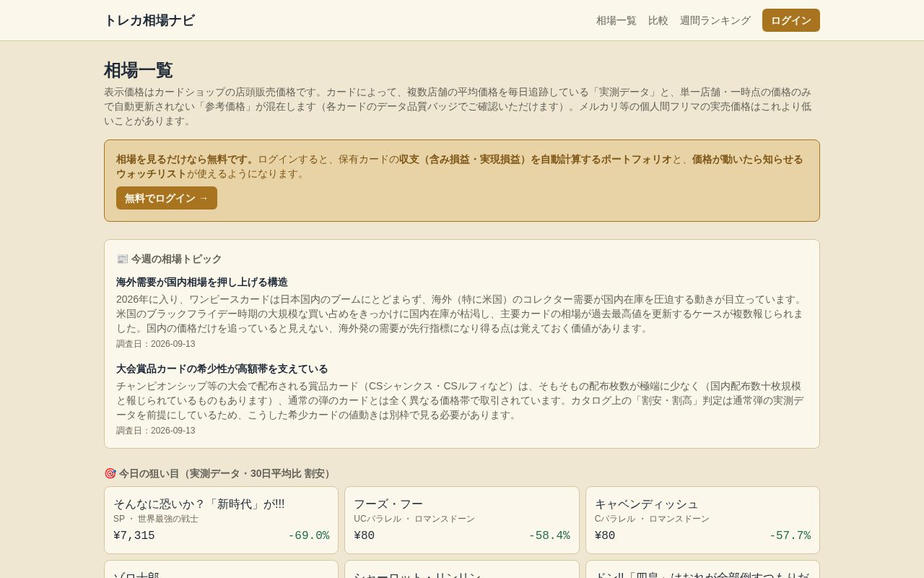Click the ¥7,315 price value
Image resolution: width=924 pixels, height=578 pixels.
[134, 535]
